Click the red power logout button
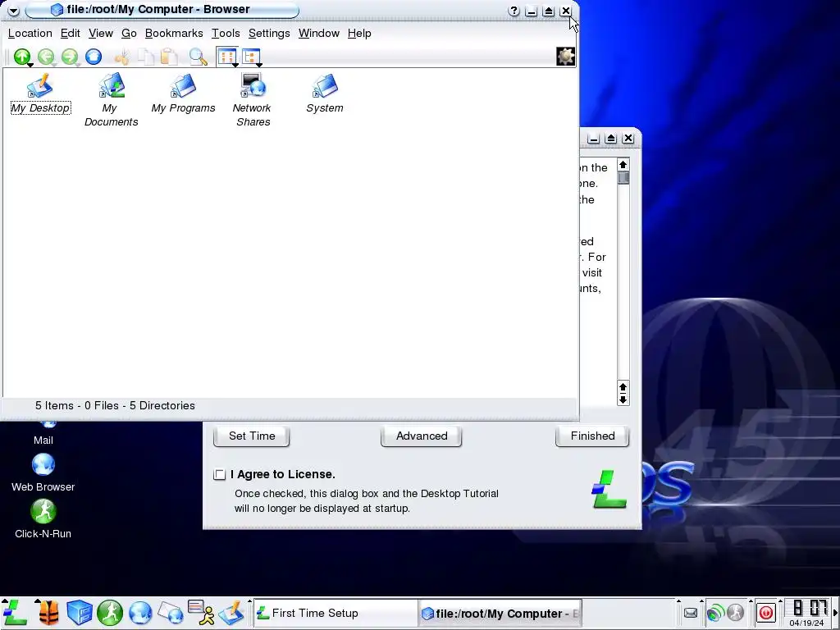The image size is (840, 630). click(766, 612)
